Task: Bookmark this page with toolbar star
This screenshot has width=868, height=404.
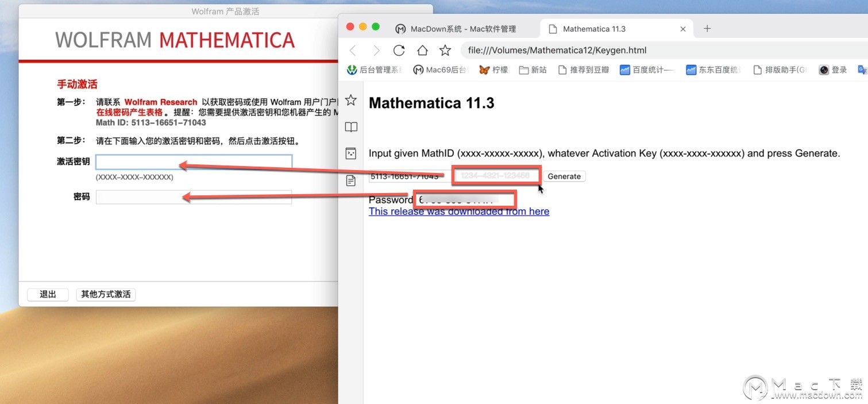Action: pos(445,51)
